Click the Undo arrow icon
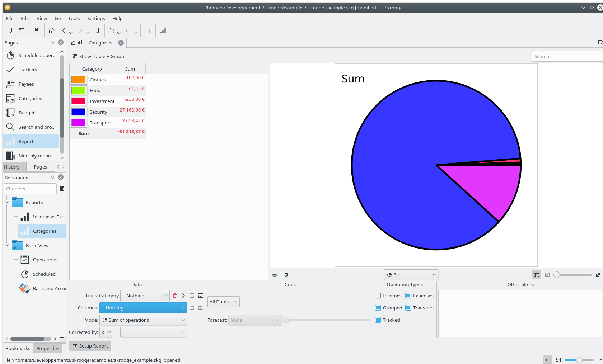Image resolution: width=603 pixels, height=364 pixels. (x=112, y=31)
